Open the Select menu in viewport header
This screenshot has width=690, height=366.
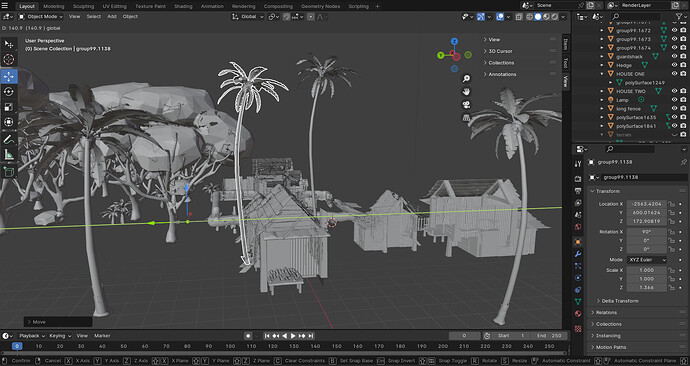coord(94,17)
